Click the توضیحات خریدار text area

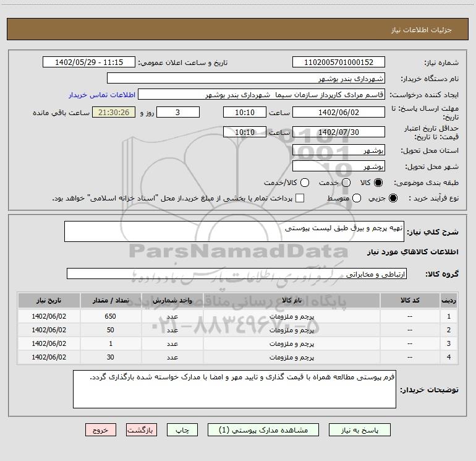[234, 389]
